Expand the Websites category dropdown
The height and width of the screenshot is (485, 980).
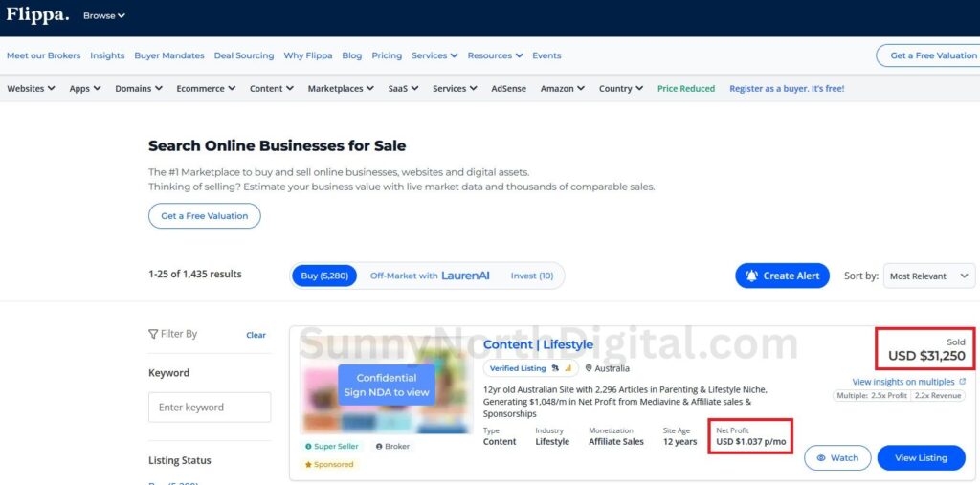[31, 89]
